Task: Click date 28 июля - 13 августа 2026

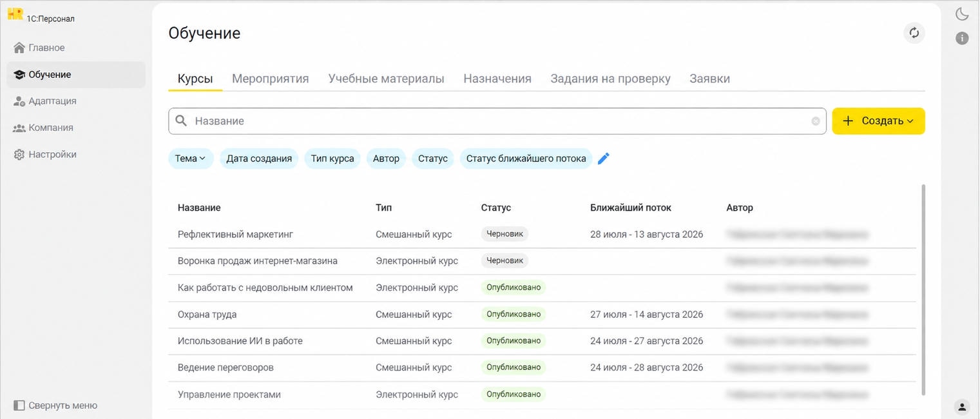Action: pos(647,235)
